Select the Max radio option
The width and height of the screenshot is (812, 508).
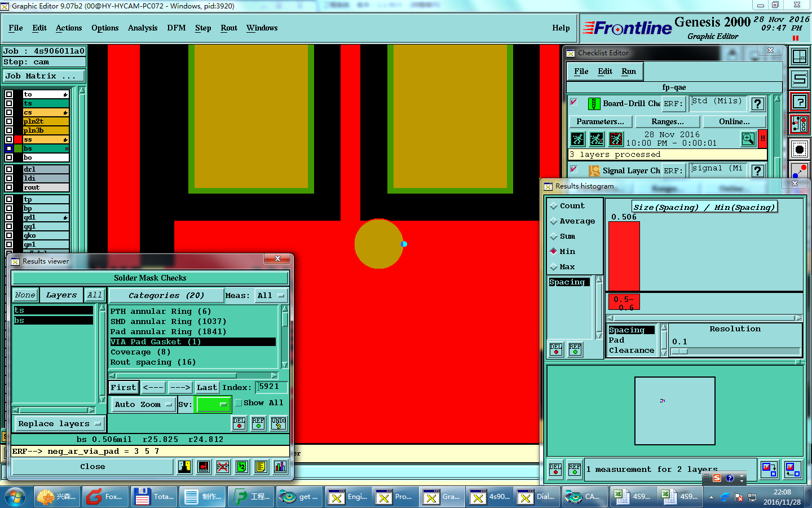(x=554, y=267)
